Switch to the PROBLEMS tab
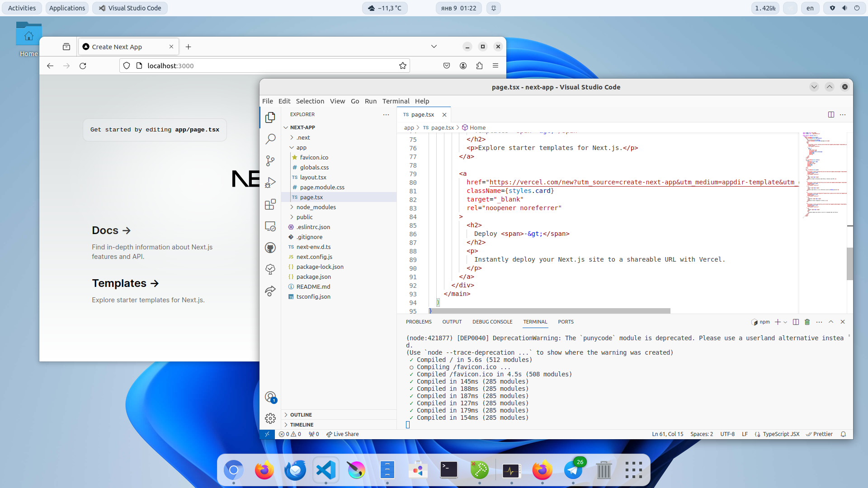 419,322
